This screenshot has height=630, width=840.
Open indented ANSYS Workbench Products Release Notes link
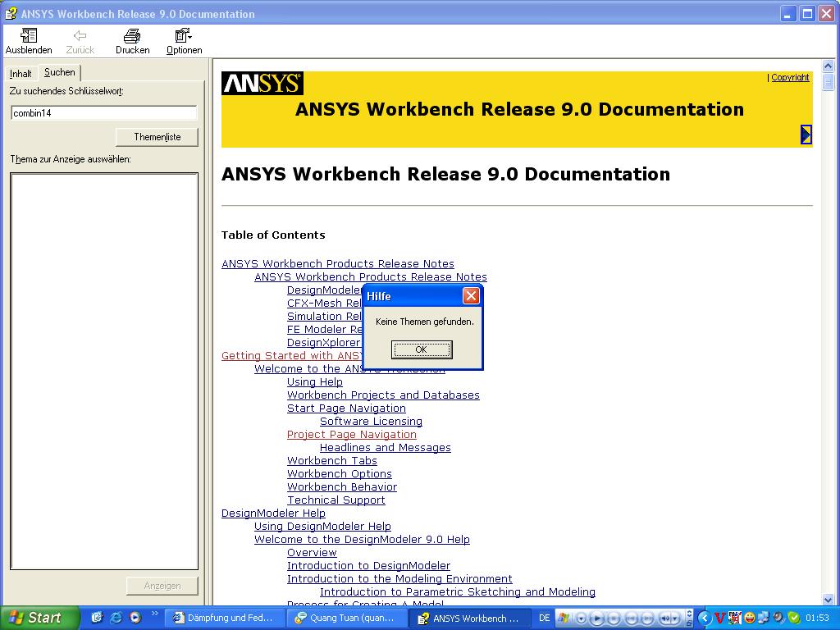[371, 277]
